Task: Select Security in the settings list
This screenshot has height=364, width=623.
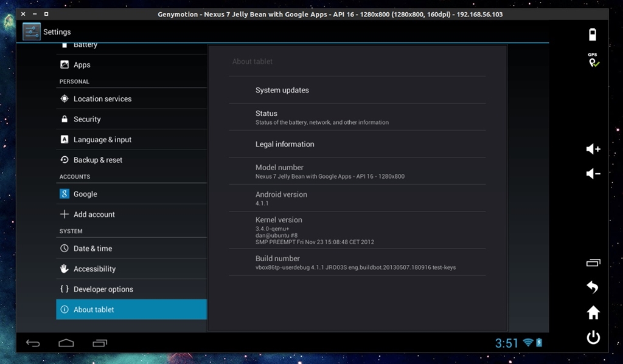Action: (x=131, y=119)
